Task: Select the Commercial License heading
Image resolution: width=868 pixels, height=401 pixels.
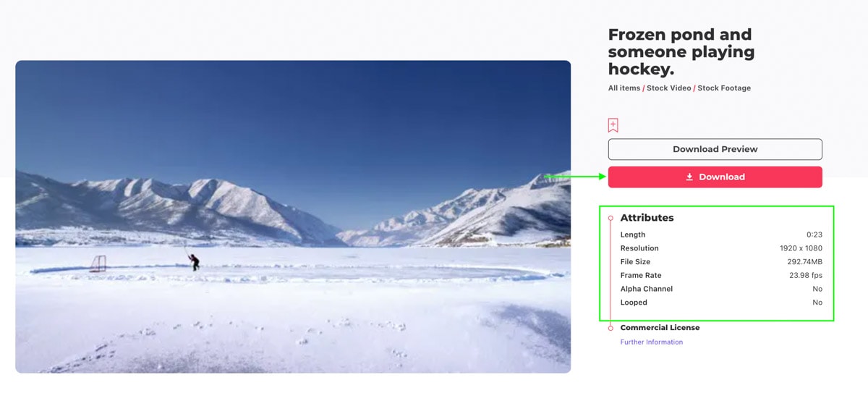Action: (x=660, y=328)
